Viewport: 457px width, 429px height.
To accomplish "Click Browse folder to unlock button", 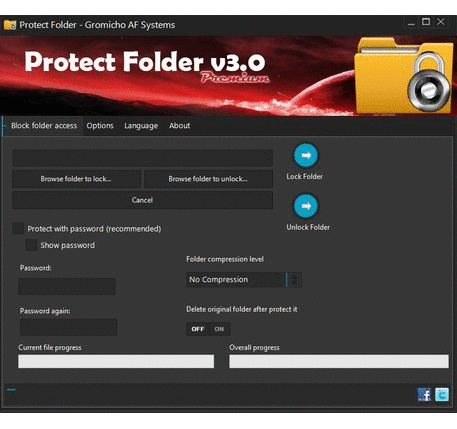I will point(208,179).
